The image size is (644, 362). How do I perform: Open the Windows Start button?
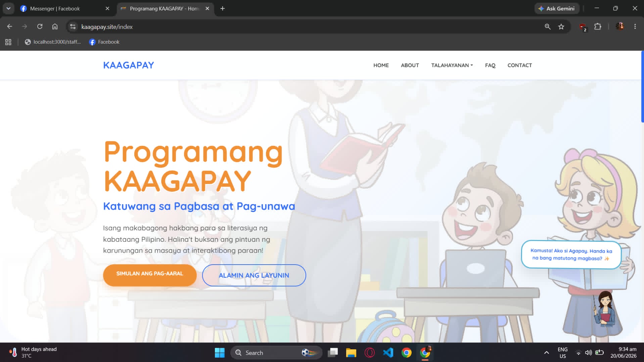tap(220, 353)
